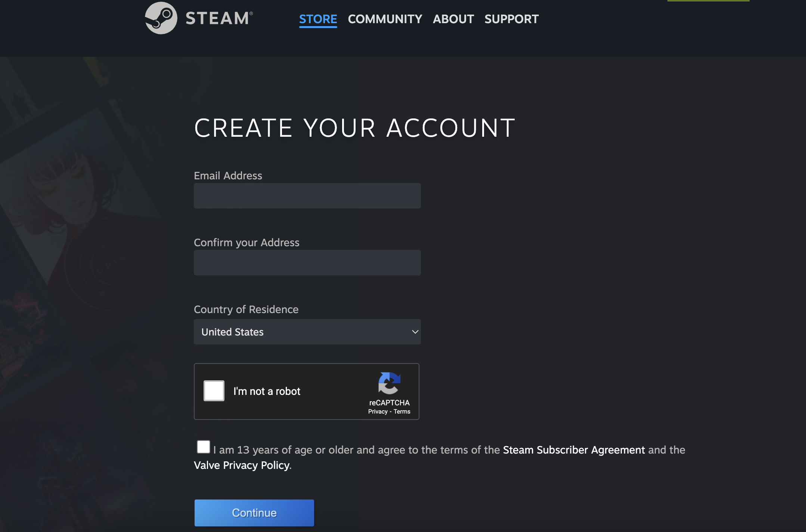Focus the Confirm your Address field
806x532 pixels.
pyautogui.click(x=307, y=263)
